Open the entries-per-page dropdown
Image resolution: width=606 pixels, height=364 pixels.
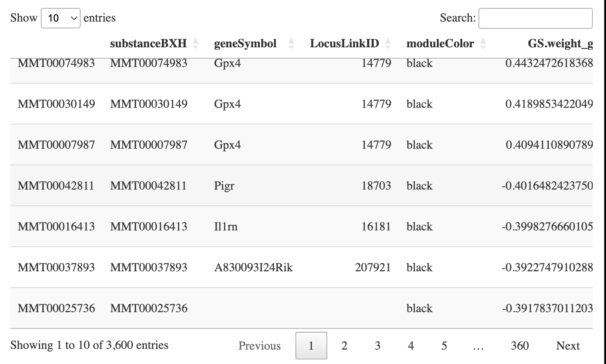pos(61,18)
